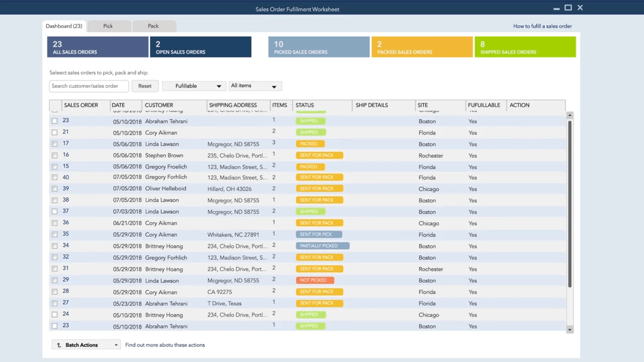The width and height of the screenshot is (644, 362).
Task: Click the scrollbar down arrow
Action: point(570,329)
